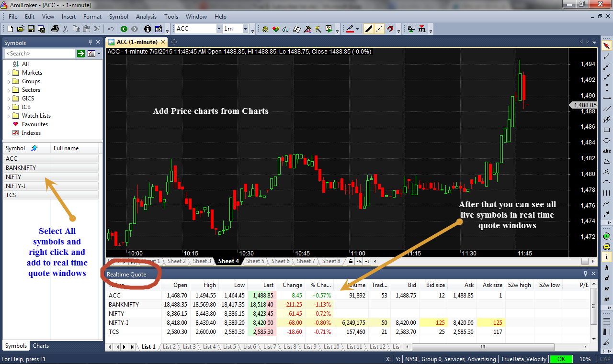Select the parallel trend lines tool
The width and height of the screenshot is (613, 364).
[x=607, y=108]
